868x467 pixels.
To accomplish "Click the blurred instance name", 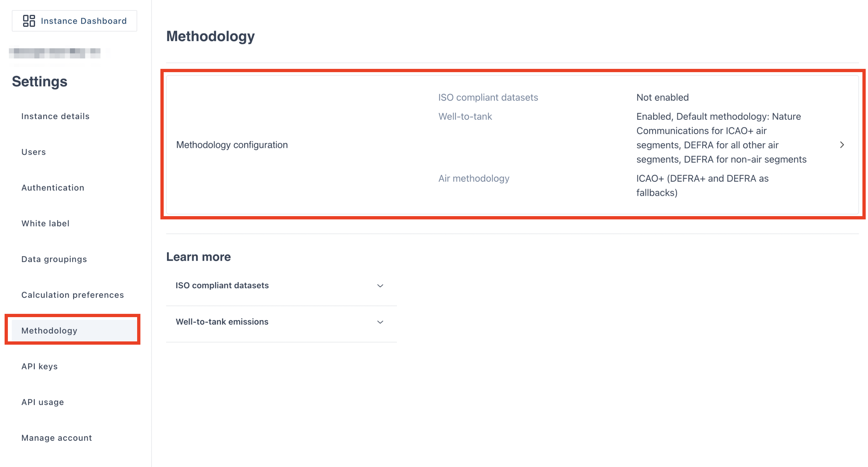I will tap(54, 53).
